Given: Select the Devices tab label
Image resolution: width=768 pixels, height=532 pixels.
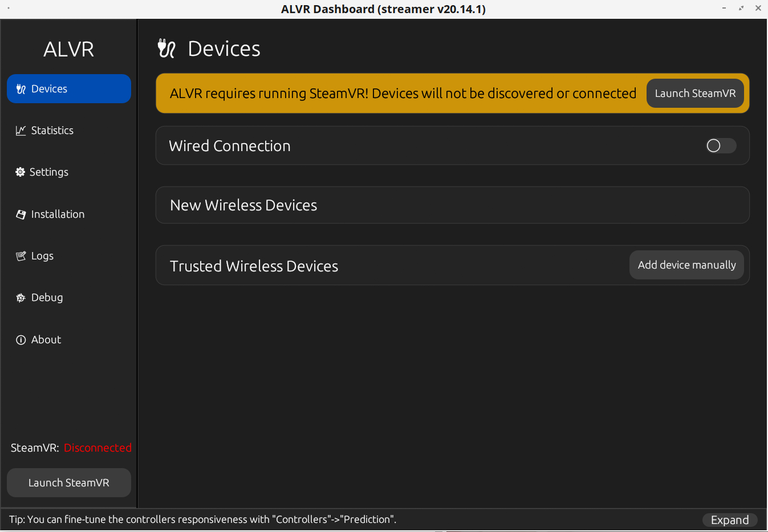Looking at the screenshot, I should pos(49,89).
